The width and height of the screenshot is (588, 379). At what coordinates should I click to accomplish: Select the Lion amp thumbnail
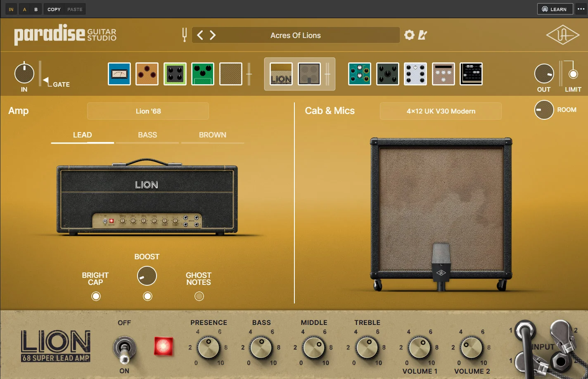(281, 74)
